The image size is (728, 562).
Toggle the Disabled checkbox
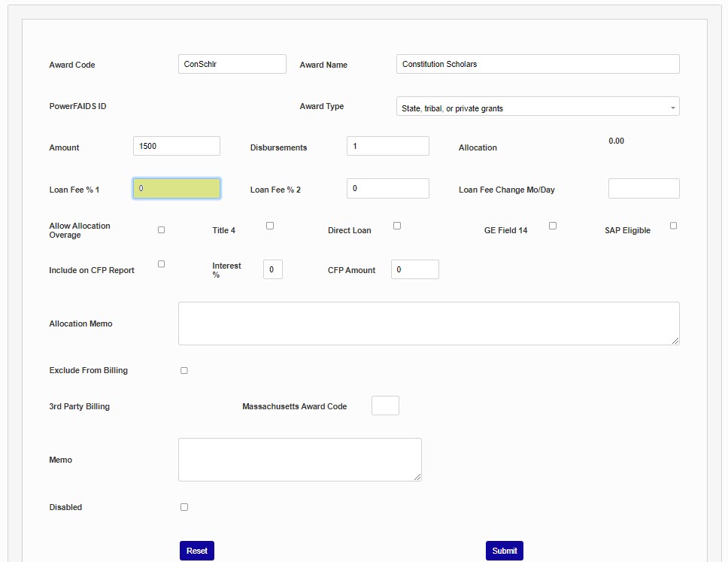click(x=184, y=508)
